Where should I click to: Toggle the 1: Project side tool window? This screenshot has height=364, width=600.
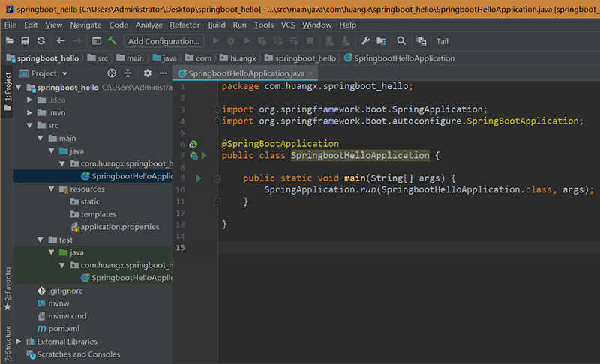(7, 91)
